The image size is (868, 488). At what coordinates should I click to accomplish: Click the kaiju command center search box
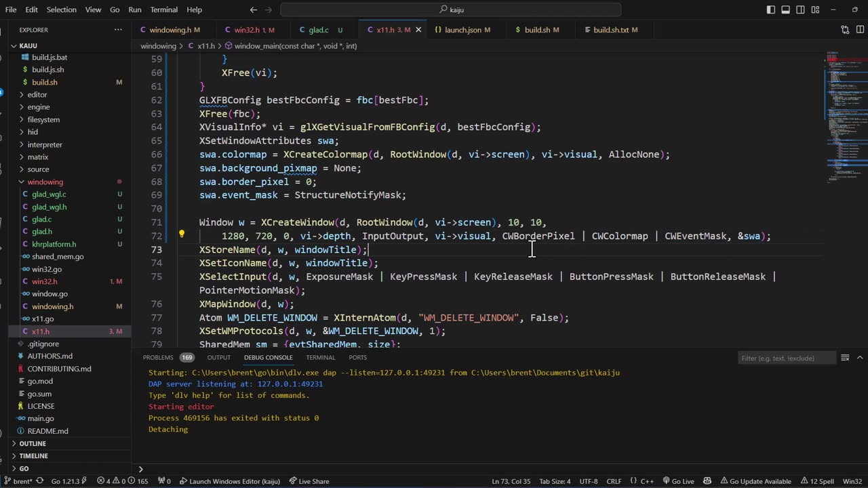tap(451, 9)
